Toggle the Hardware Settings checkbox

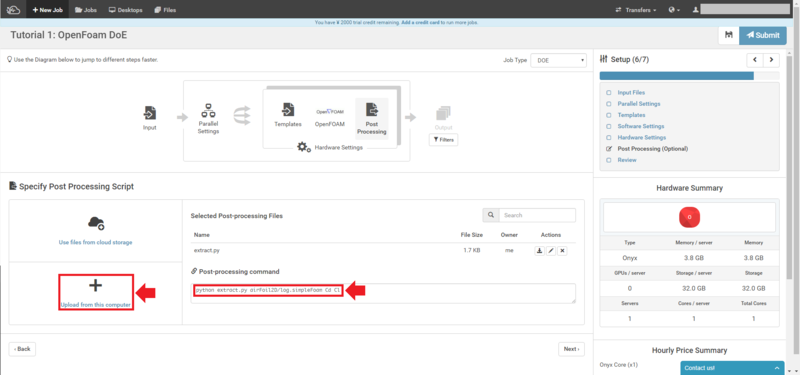click(609, 138)
